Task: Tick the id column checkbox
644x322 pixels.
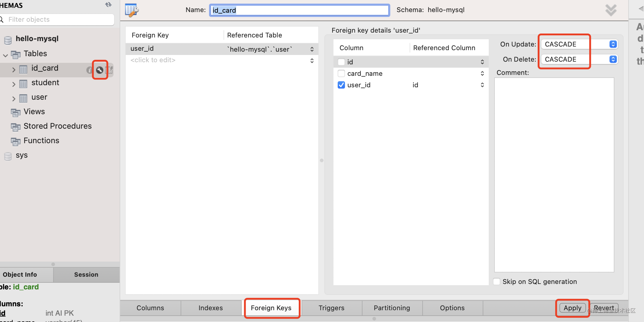Action: 341,62
